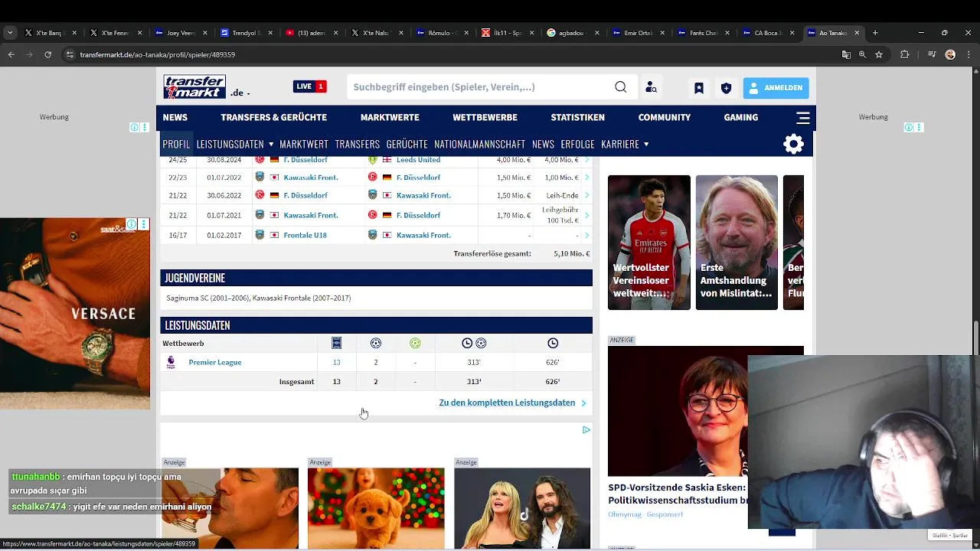Click the address bar URL
The image size is (980, 551).
click(x=157, y=54)
